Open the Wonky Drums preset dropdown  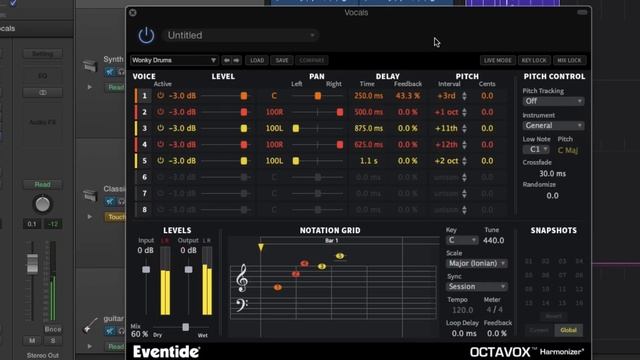pyautogui.click(x=174, y=60)
